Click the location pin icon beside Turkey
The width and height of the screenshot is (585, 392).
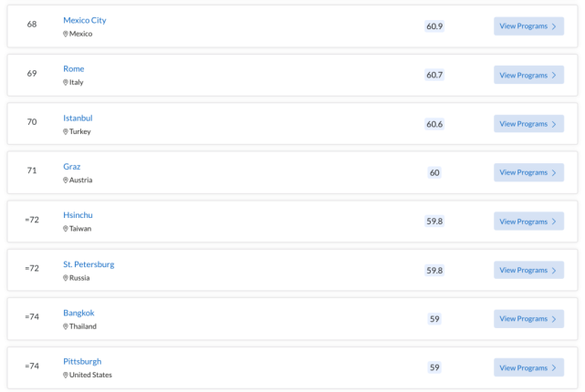(x=66, y=131)
